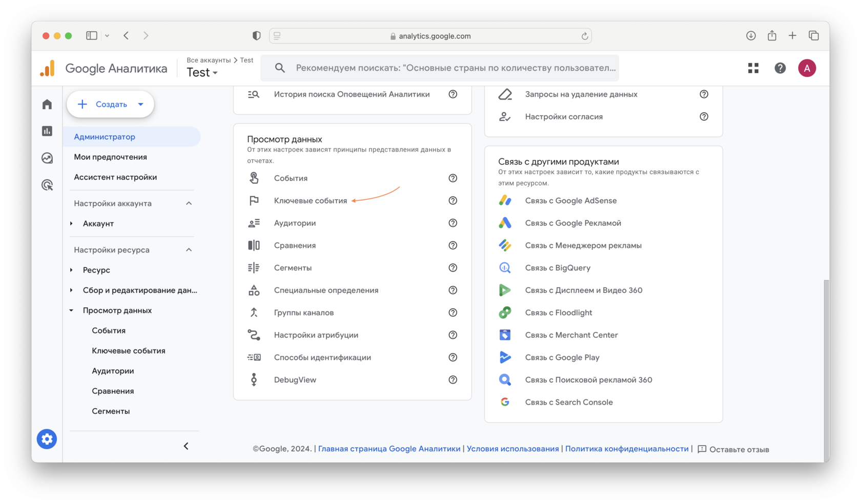Click the Analytics search field
Image resolution: width=861 pixels, height=504 pixels.
tap(440, 68)
